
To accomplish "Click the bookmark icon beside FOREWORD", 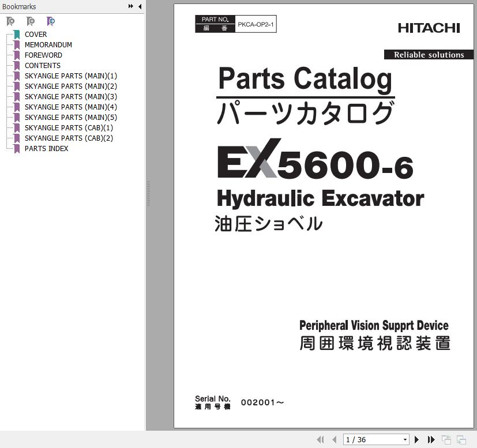I will 17,55.
